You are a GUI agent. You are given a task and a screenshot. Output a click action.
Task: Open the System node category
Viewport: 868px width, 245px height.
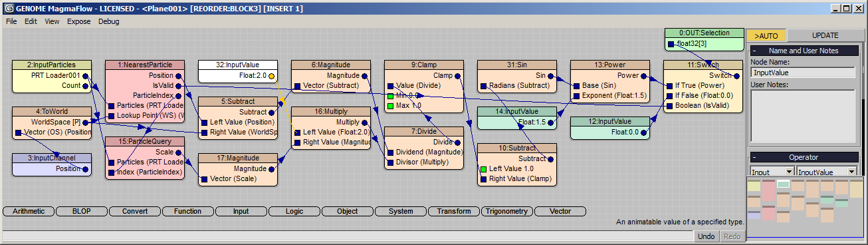click(x=401, y=211)
